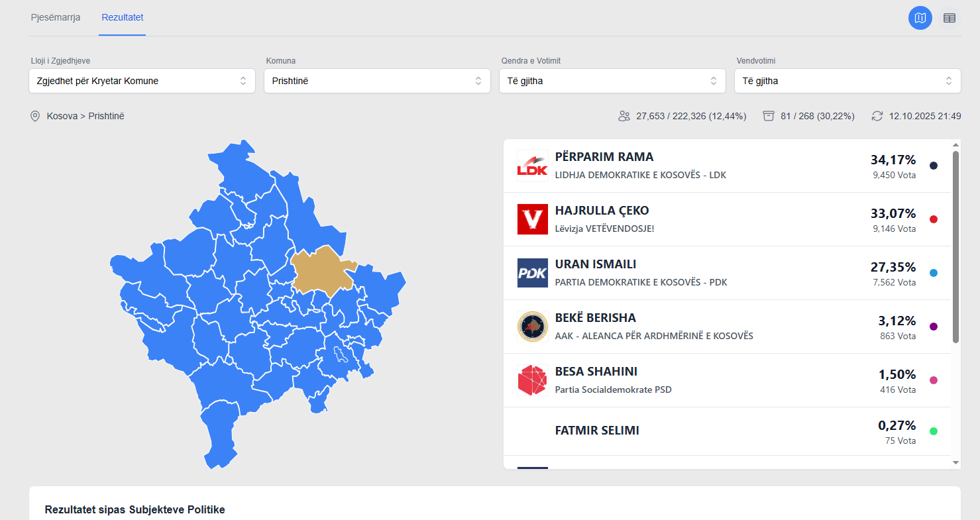Open the Komuna dropdown

[377, 81]
